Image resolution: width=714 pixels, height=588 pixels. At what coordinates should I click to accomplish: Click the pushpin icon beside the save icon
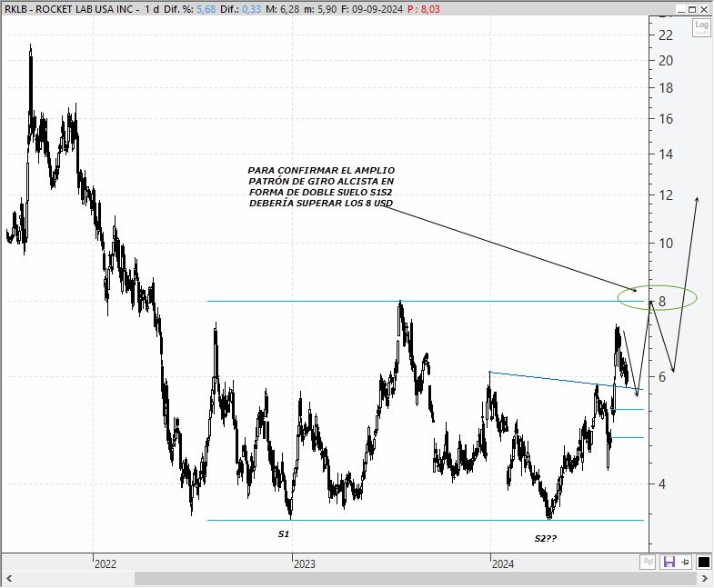(x=686, y=562)
